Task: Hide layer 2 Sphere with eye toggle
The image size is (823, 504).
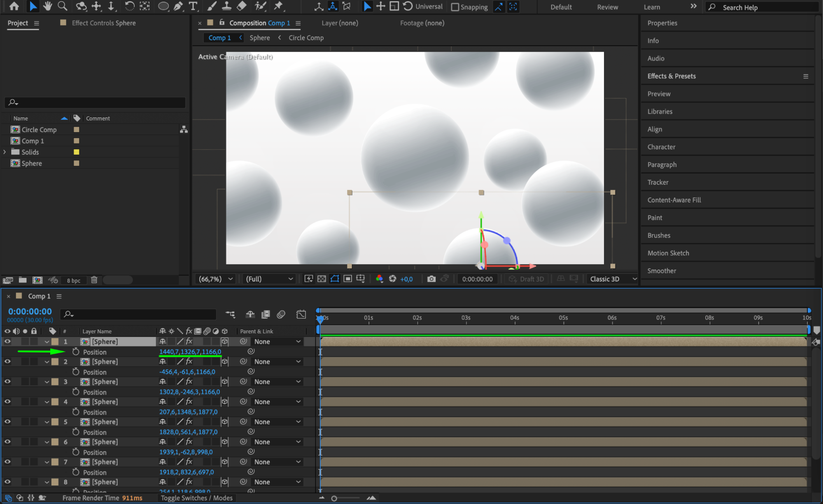Action: [x=7, y=361]
